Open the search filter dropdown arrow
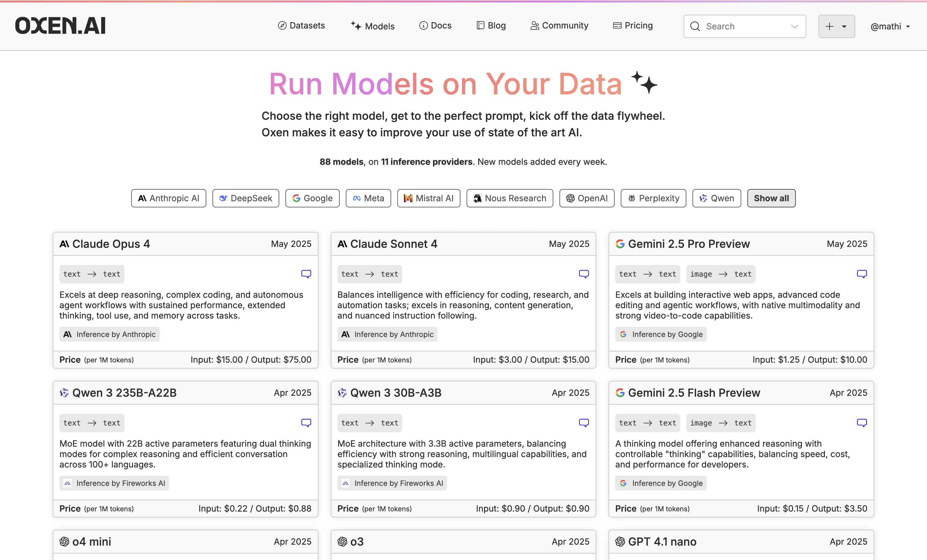The image size is (927, 560). tap(794, 26)
